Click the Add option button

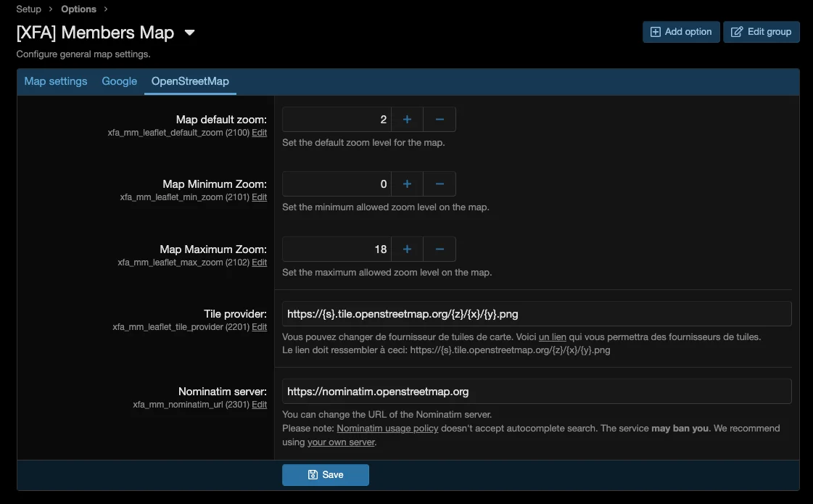coord(681,32)
